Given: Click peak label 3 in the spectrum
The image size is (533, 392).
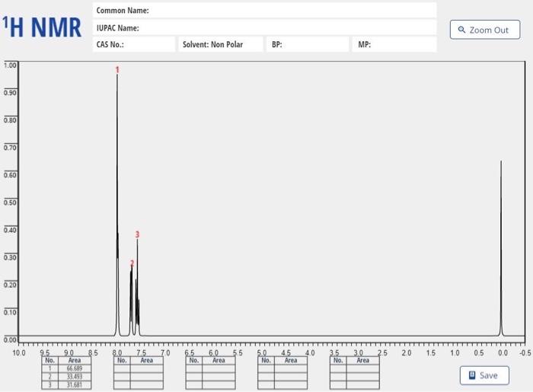Looking at the screenshot, I should point(137,234).
